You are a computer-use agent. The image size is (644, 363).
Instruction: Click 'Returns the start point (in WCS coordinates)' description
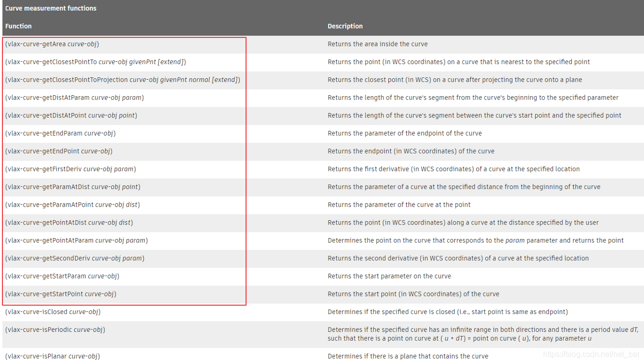coord(413,294)
